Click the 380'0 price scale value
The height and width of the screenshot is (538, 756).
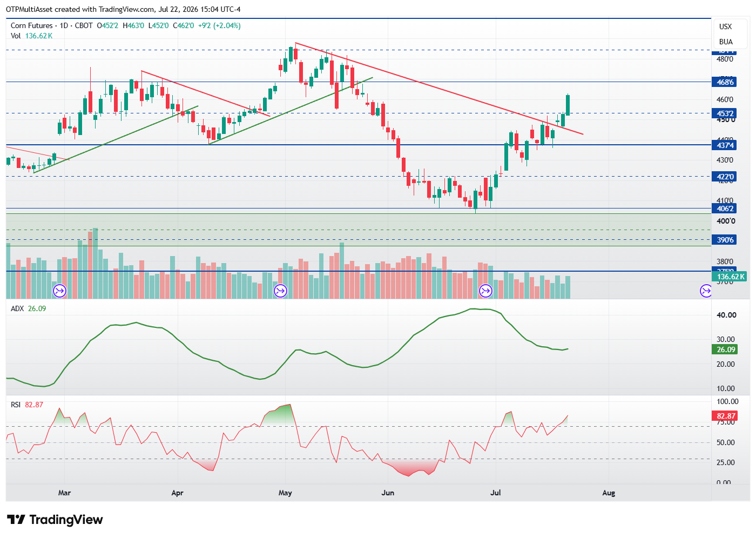[x=725, y=261]
